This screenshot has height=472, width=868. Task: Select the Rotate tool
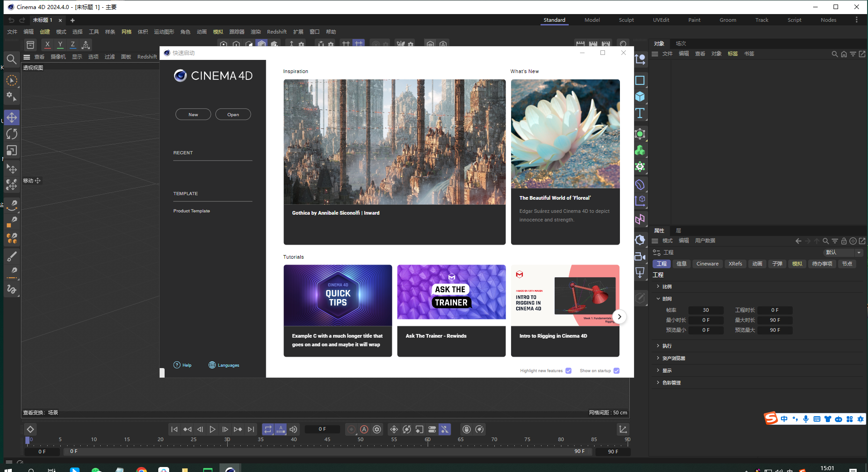[x=12, y=134]
